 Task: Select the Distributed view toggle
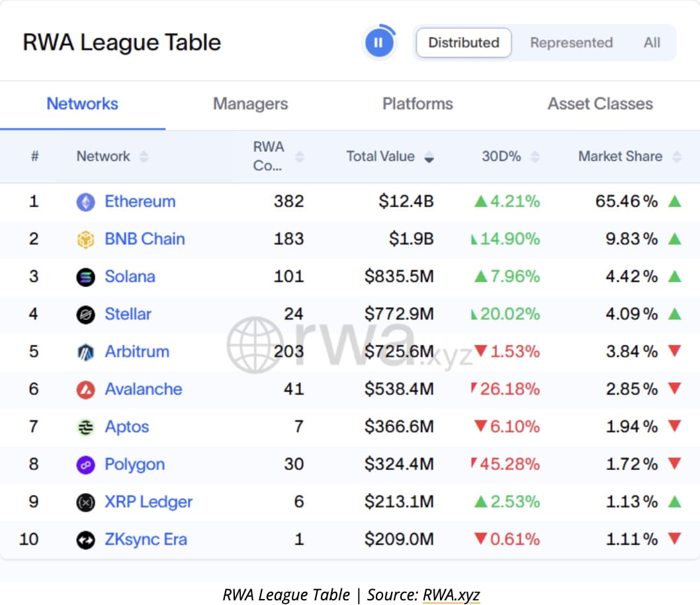[463, 43]
